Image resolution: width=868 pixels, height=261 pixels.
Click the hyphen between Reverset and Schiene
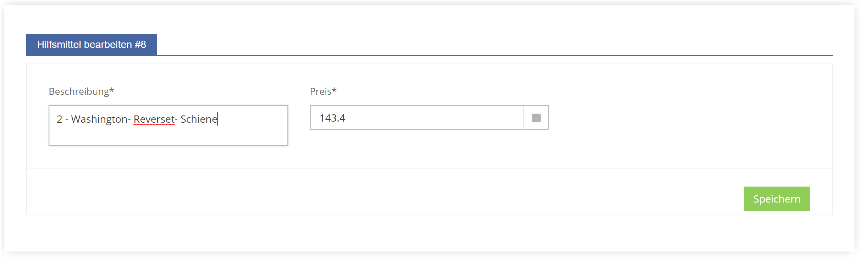click(x=176, y=120)
